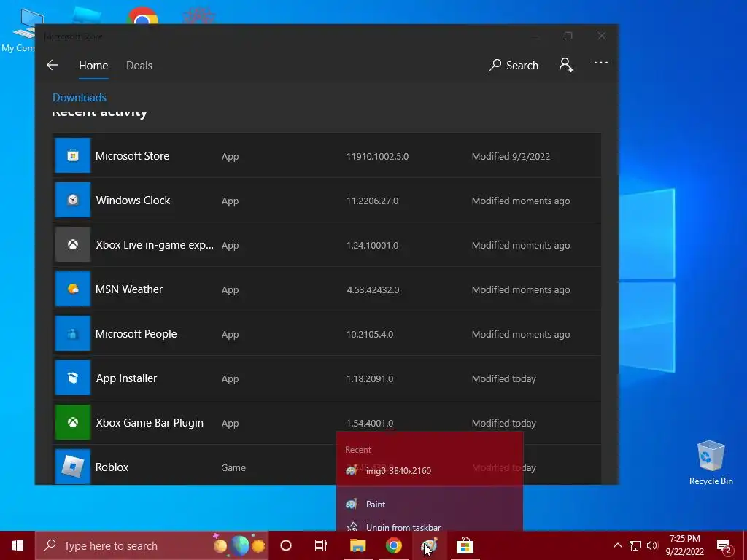This screenshot has height=560, width=747.
Task: Close the Microsoft Store window
Action: click(x=601, y=36)
